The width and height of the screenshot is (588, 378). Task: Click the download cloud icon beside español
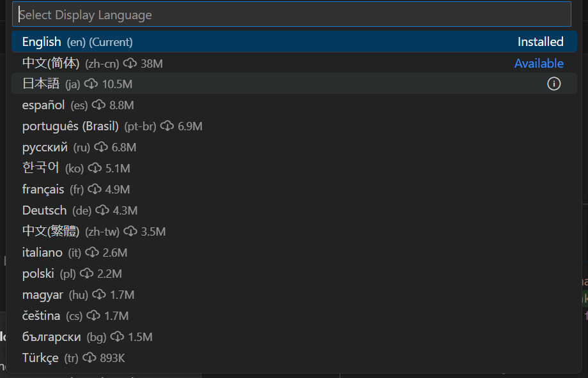pyautogui.click(x=98, y=105)
